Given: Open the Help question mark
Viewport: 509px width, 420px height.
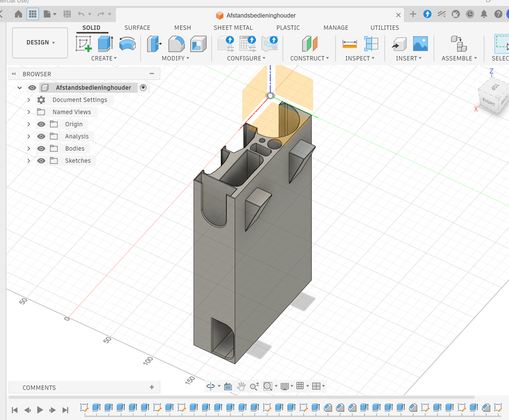Looking at the screenshot, I should [x=498, y=14].
